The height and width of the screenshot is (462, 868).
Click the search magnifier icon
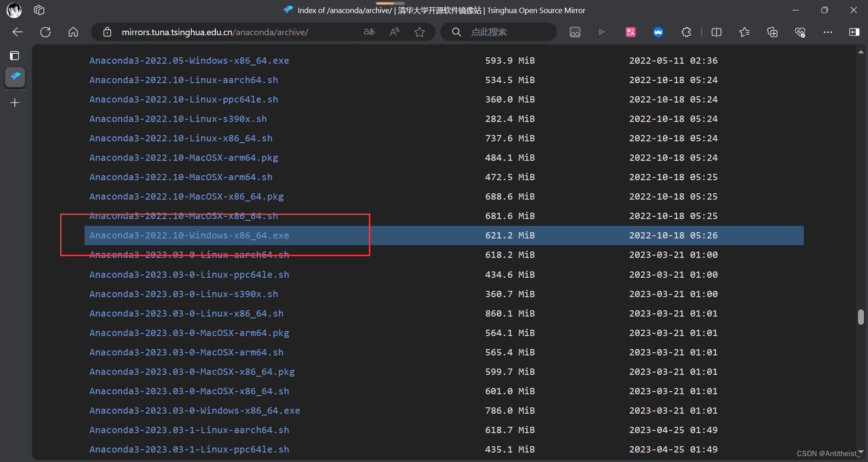click(457, 32)
